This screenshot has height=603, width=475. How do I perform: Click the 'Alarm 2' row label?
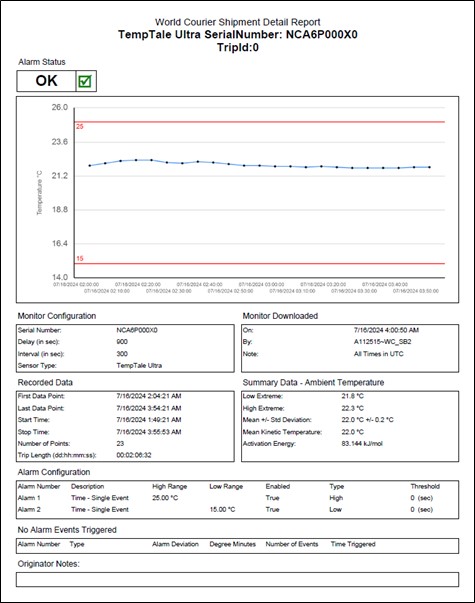[29, 510]
